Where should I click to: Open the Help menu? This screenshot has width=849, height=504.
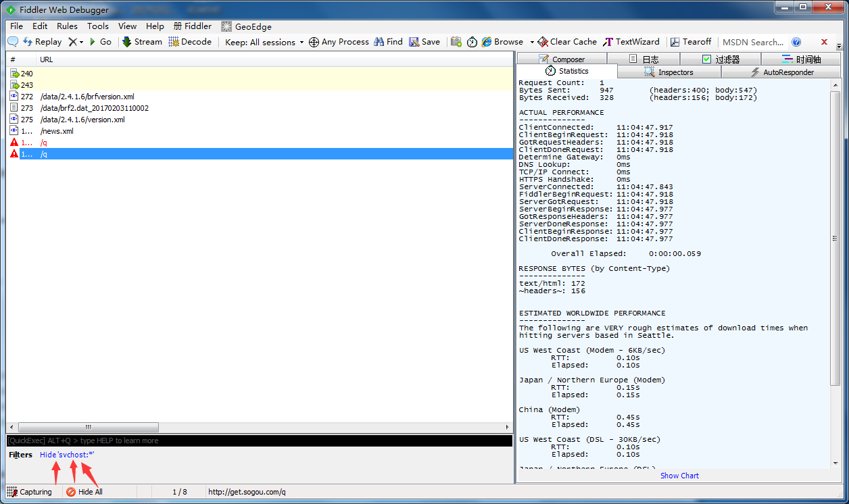pos(155,26)
